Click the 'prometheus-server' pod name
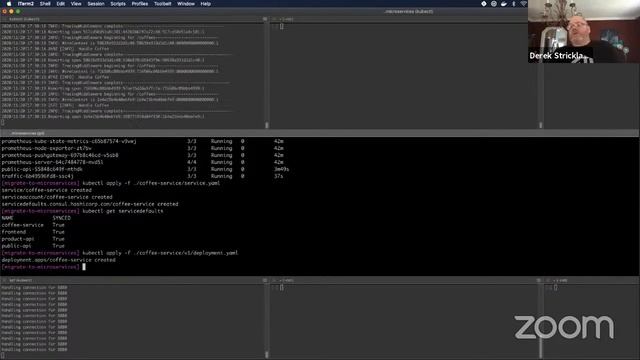The image size is (640, 360). point(52,162)
